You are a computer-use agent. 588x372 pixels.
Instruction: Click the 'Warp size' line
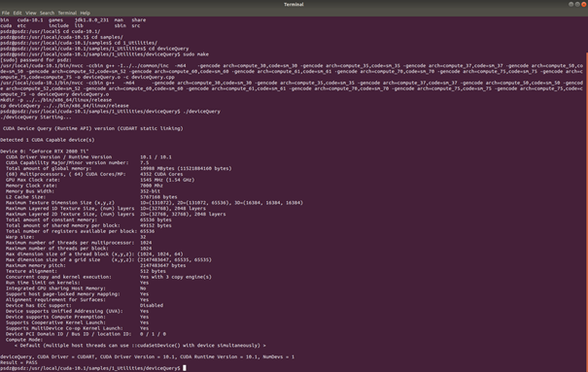(76, 237)
